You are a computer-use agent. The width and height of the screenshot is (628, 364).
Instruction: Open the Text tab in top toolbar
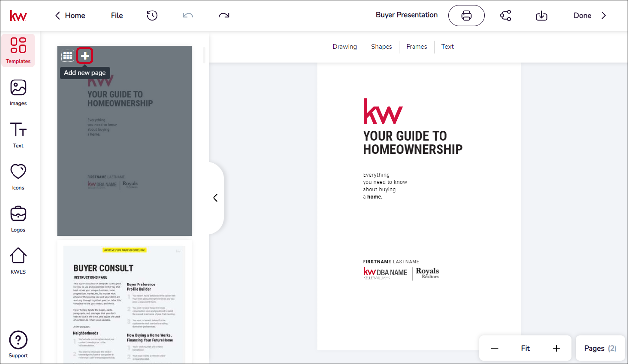(447, 47)
